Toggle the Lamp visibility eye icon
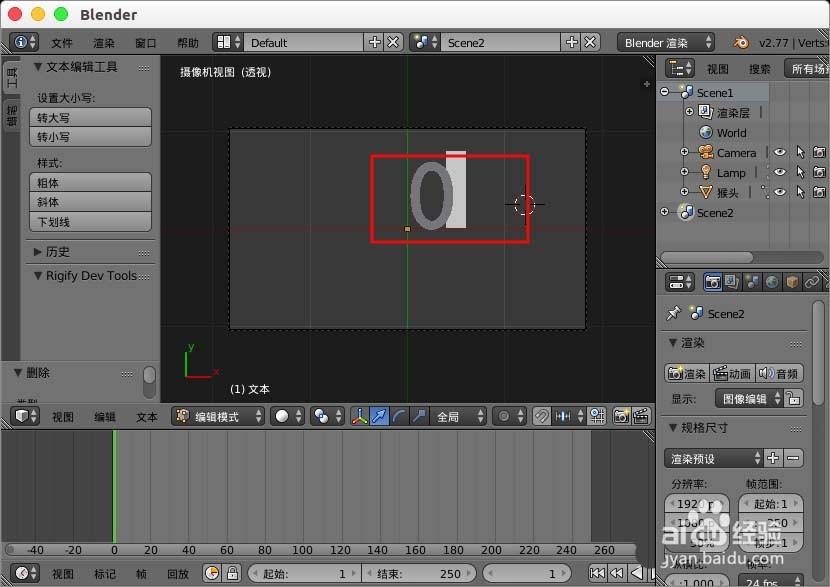This screenshot has width=830, height=587. point(780,173)
